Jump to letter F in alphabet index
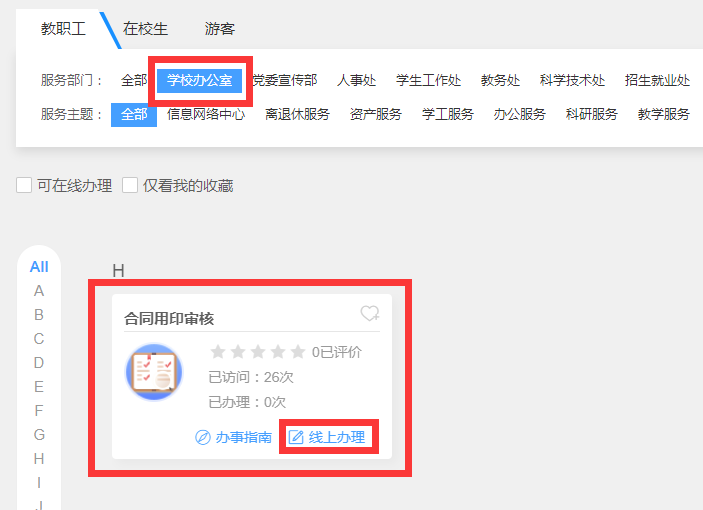The width and height of the screenshot is (703, 510). coord(39,411)
